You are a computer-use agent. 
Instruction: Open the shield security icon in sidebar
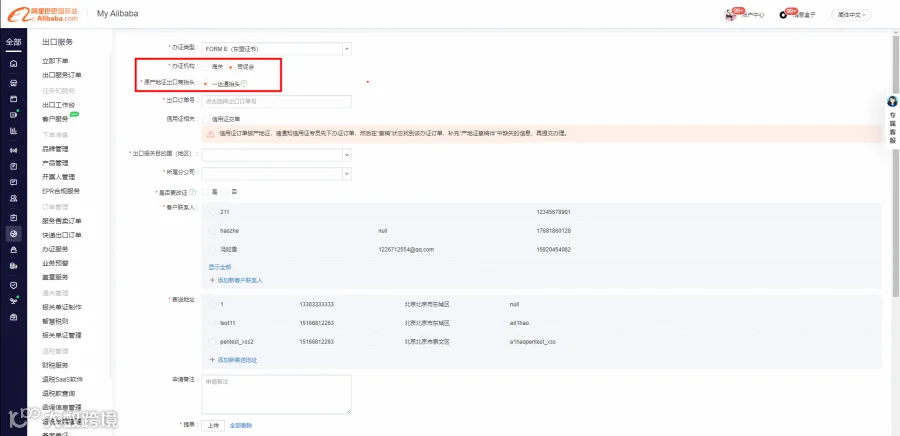14,285
